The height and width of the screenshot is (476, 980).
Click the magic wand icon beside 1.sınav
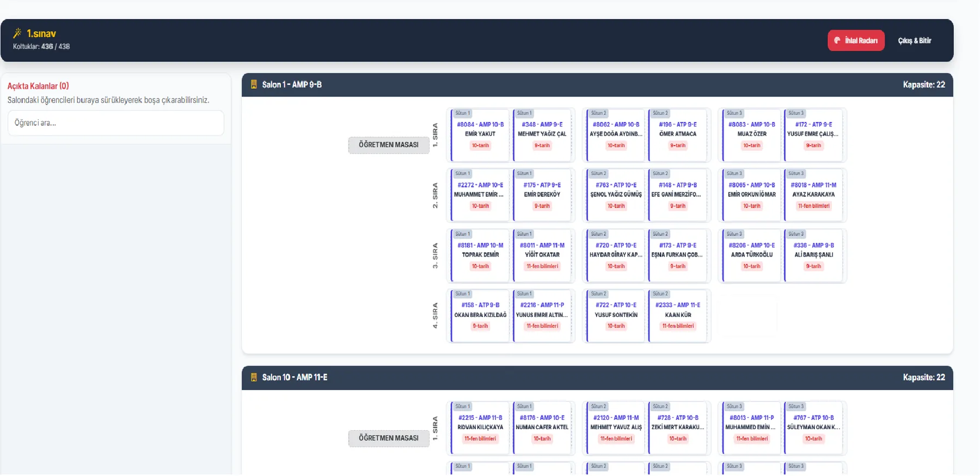point(17,33)
